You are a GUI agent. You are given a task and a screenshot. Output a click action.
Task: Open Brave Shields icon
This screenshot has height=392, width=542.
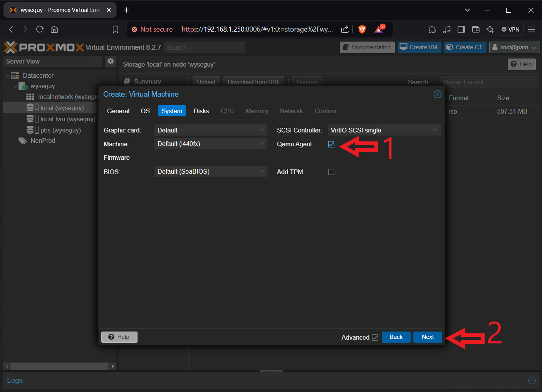362,29
